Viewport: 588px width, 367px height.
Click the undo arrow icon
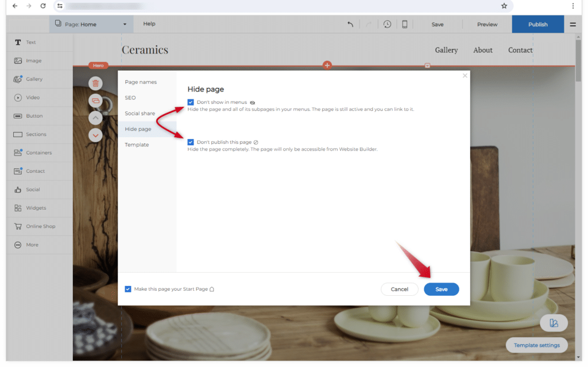[350, 24]
